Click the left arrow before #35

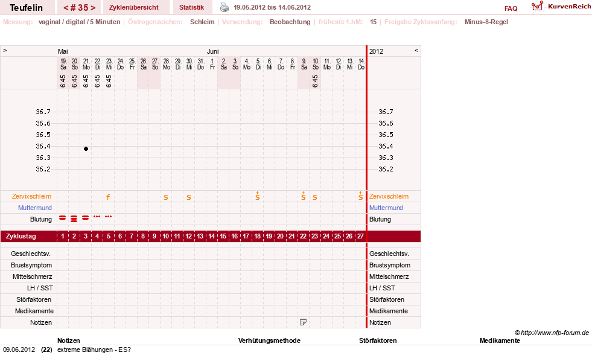[66, 8]
